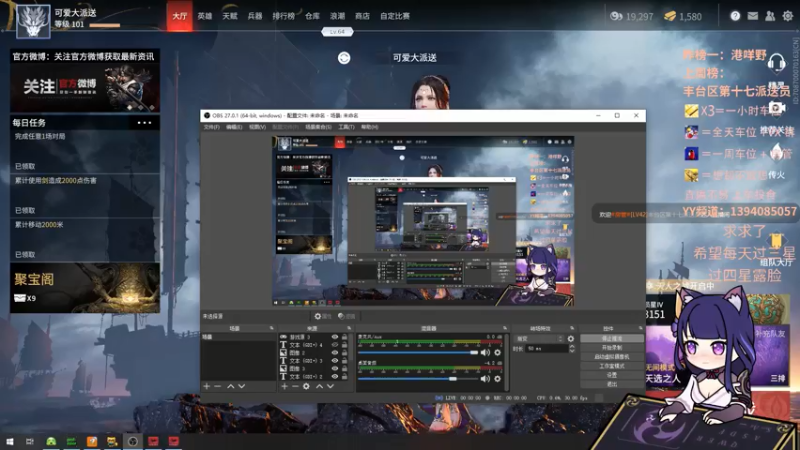Click the 启动虚拟摄像机 virtual camera button

tap(612, 357)
